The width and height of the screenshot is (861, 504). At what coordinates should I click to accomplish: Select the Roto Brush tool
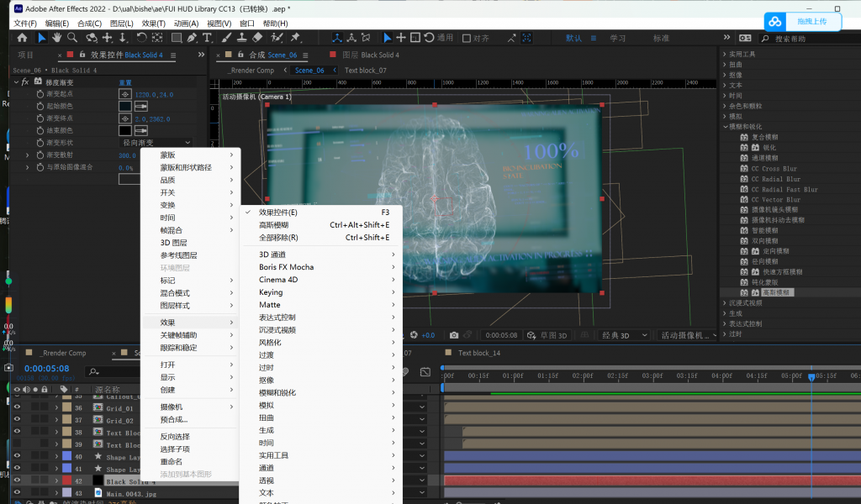click(x=277, y=38)
